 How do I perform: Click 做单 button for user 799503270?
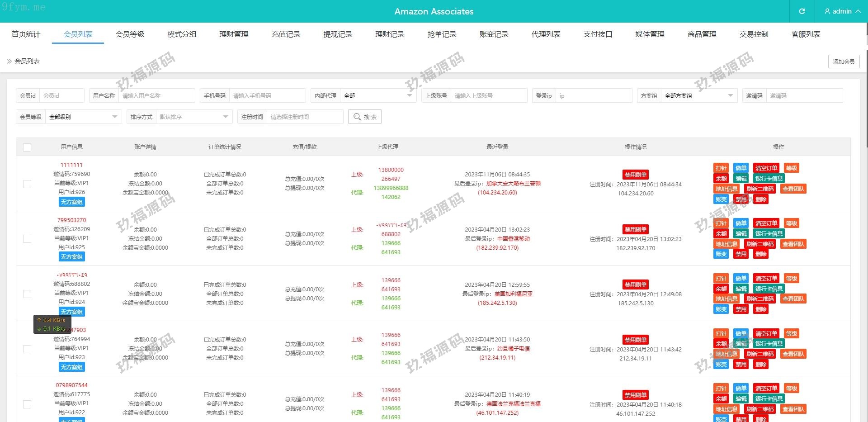(x=741, y=223)
